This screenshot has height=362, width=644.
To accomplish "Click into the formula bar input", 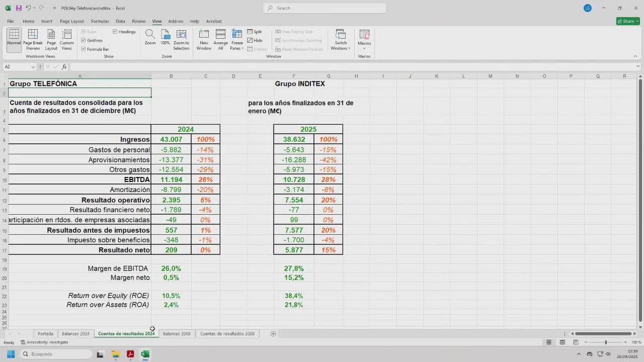I will [x=352, y=66].
